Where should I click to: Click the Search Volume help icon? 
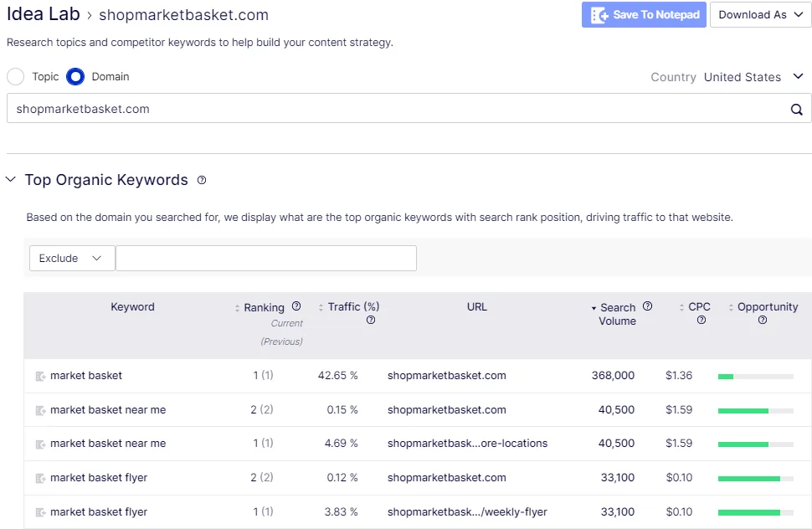click(647, 306)
